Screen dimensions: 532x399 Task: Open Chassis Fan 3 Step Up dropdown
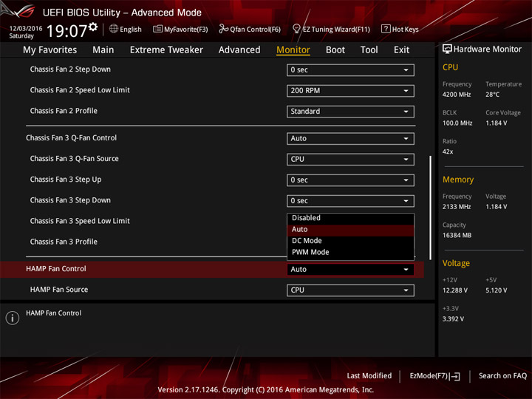[350, 180]
